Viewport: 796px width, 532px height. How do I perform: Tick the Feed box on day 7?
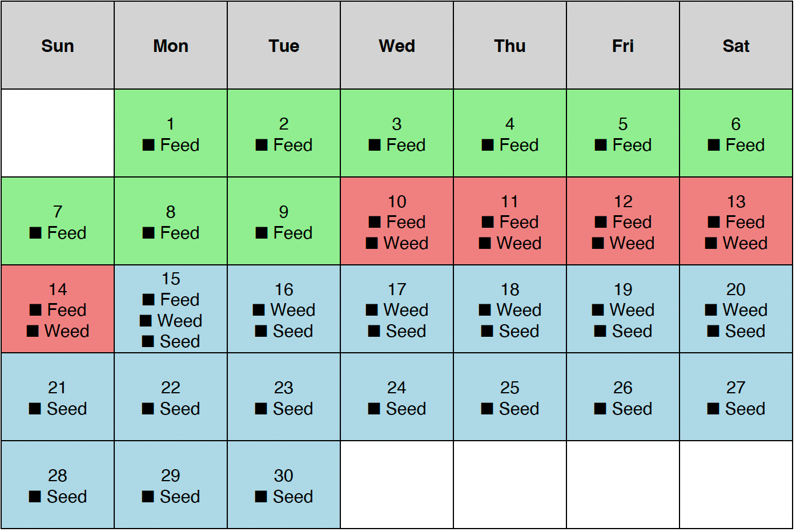point(35,233)
